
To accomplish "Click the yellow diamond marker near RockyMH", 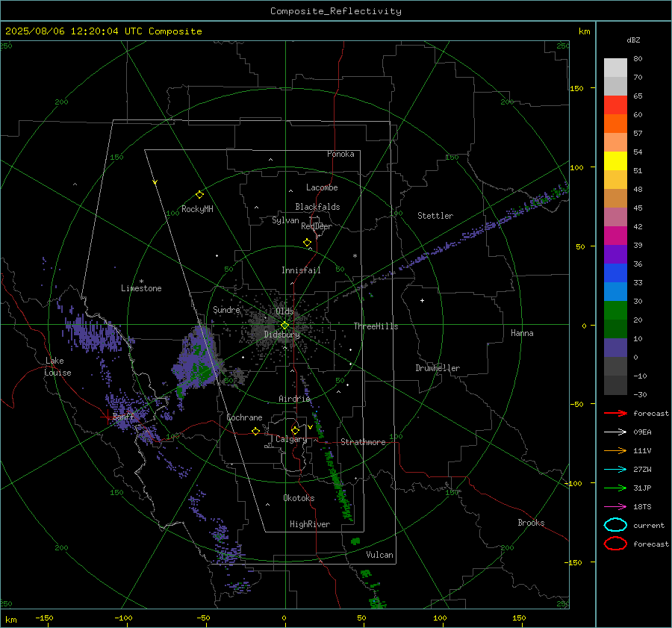I will point(199,195).
